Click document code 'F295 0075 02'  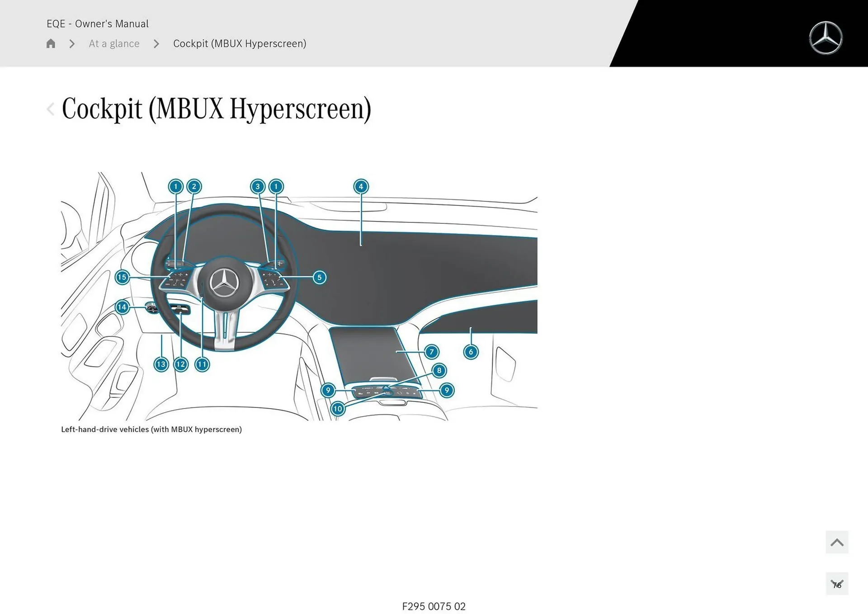pos(434,606)
